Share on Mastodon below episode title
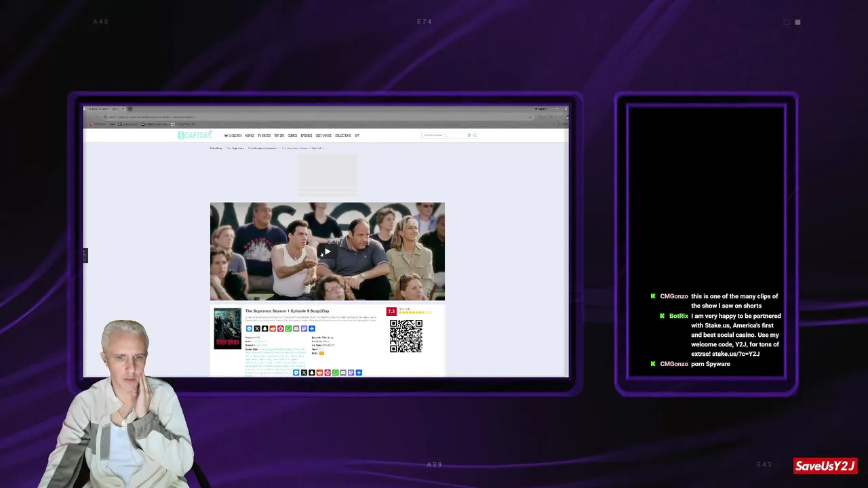The height and width of the screenshot is (488, 868). pyautogui.click(x=304, y=329)
